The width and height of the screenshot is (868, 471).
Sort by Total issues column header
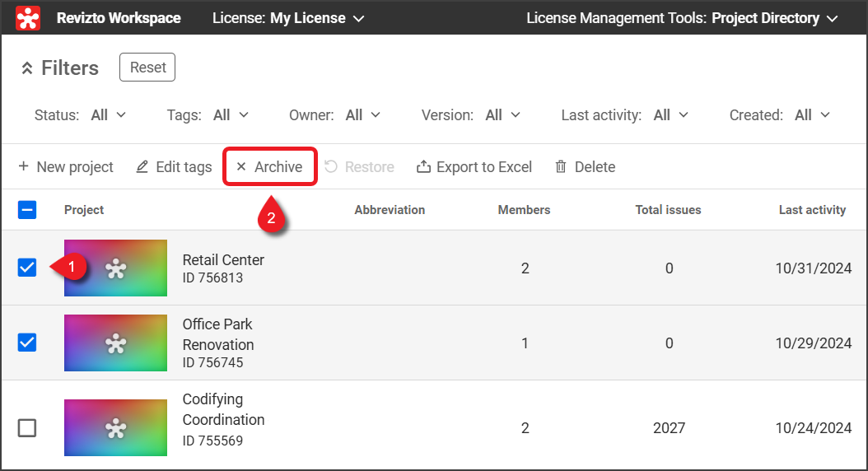click(x=668, y=210)
